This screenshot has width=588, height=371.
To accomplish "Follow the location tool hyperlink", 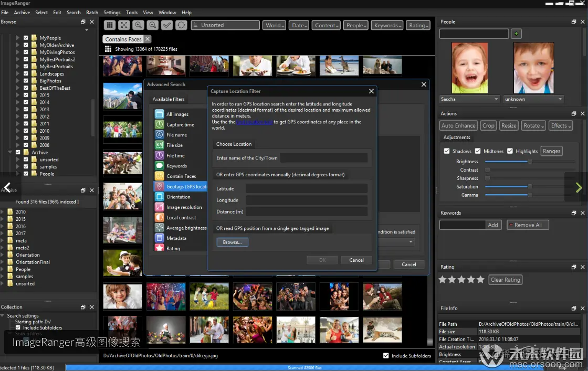I will tap(254, 122).
